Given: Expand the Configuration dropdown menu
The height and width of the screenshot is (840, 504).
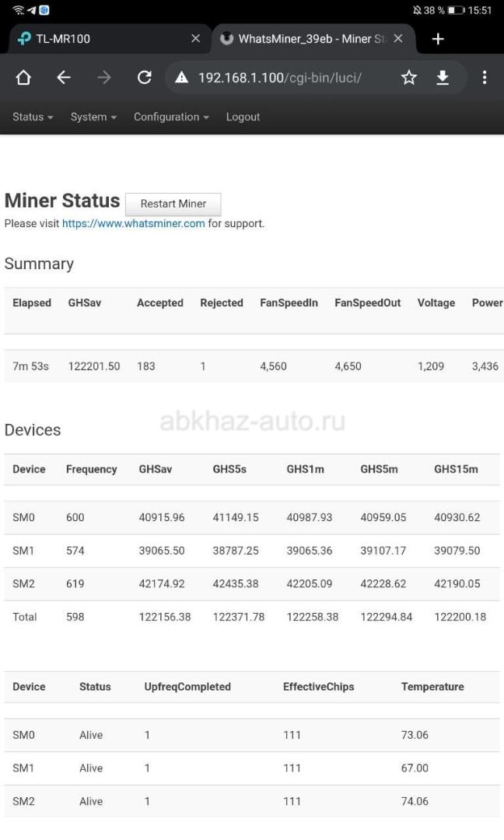Looking at the screenshot, I should click(171, 117).
